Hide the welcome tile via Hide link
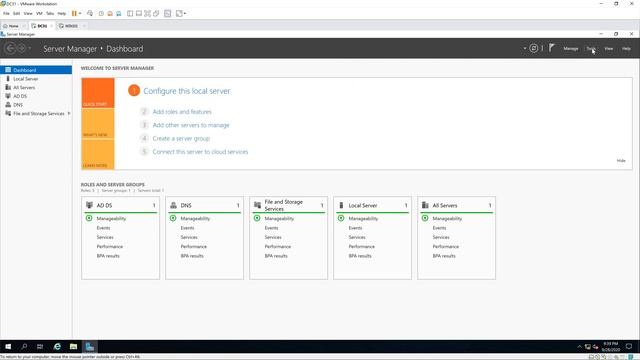The height and width of the screenshot is (360, 640). pos(621,160)
